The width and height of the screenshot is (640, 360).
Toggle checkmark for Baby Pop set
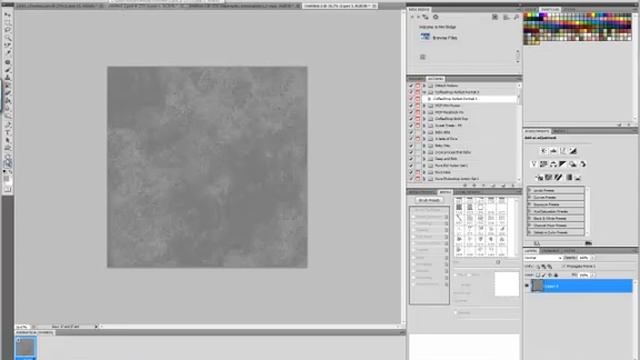(x=411, y=146)
